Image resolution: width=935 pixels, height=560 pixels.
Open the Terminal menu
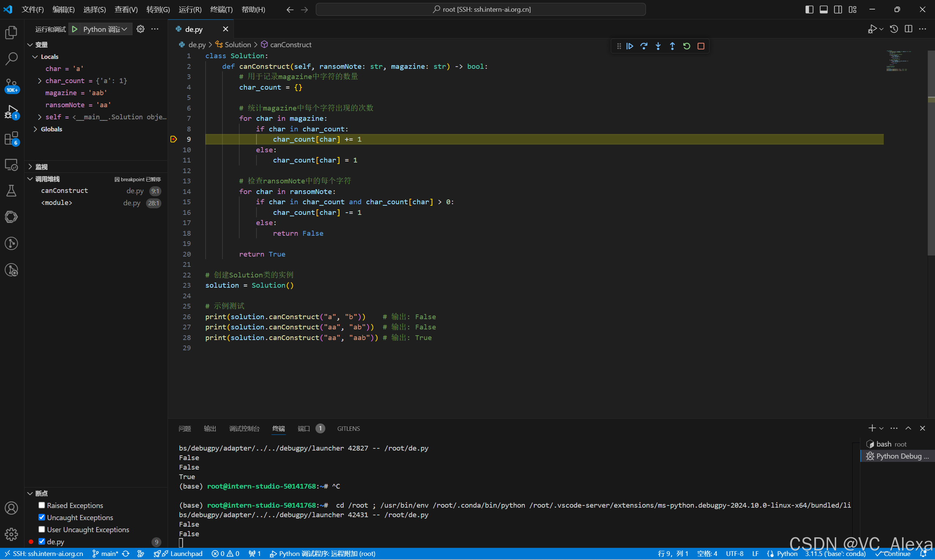point(221,10)
